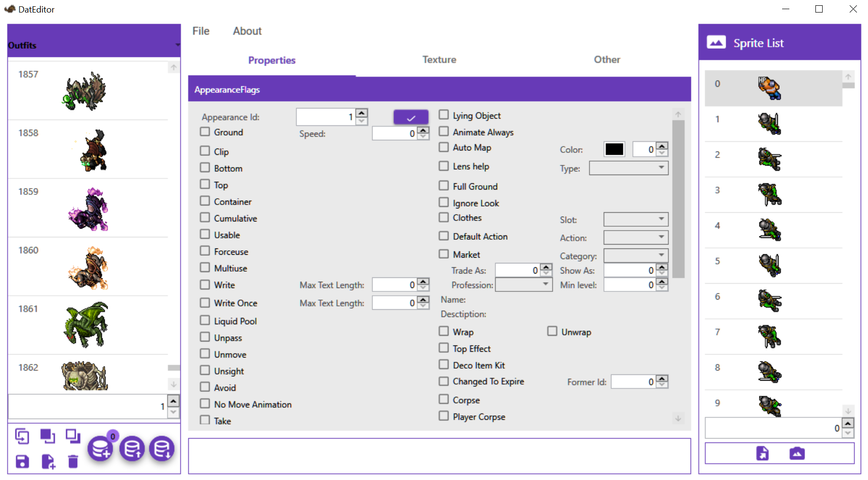Select sprite 0 in the Sprite List
This screenshot has height=480, width=868.
pos(772,88)
